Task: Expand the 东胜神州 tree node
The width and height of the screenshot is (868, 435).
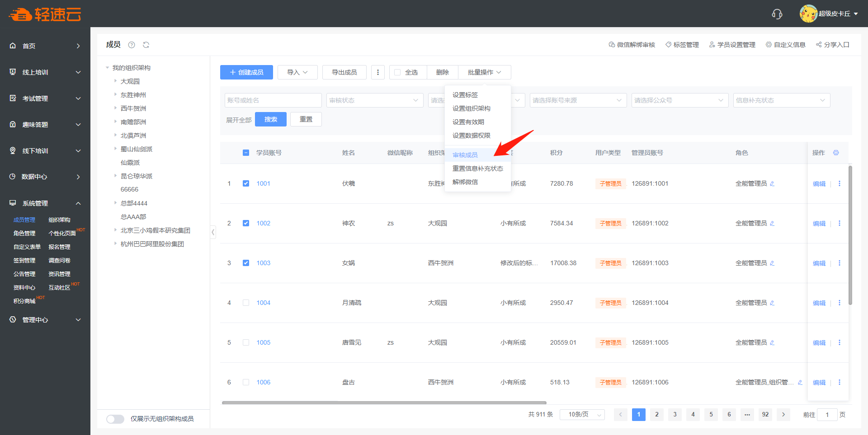Action: point(116,95)
